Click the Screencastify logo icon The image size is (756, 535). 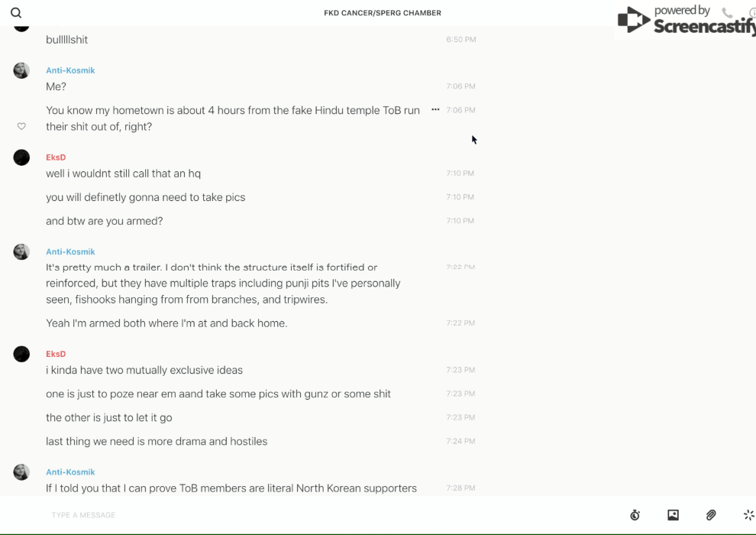click(633, 20)
